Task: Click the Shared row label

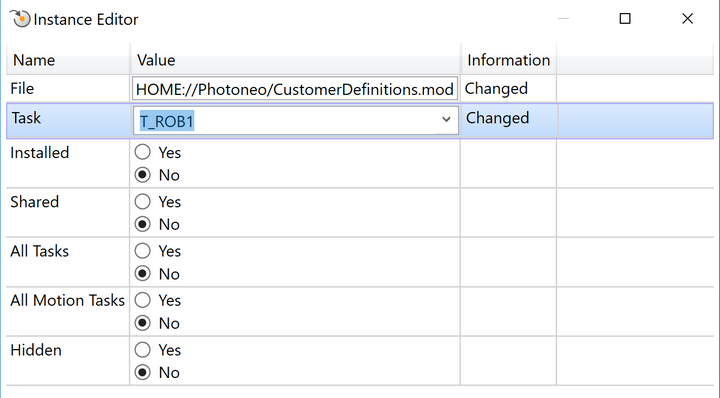Action: tap(34, 202)
